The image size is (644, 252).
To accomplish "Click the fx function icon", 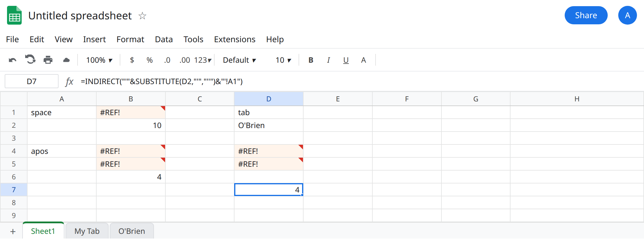I will [69, 81].
